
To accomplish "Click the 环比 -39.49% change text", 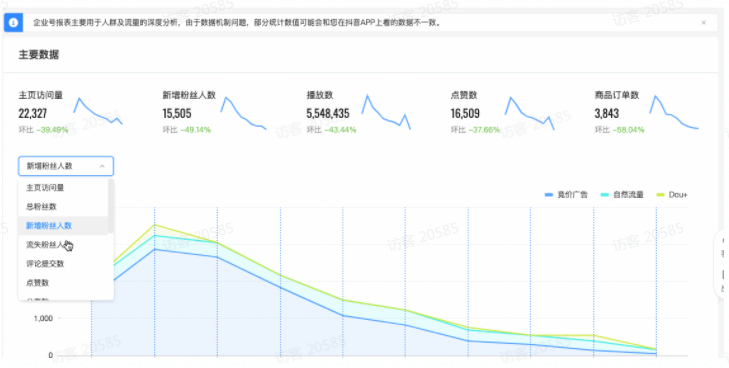I will 43,130.
